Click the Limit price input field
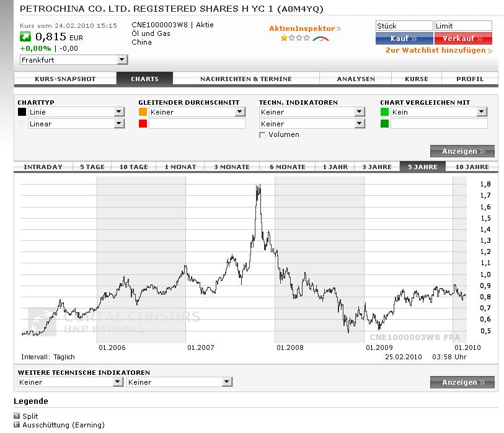The width and height of the screenshot is (504, 433). point(463,25)
